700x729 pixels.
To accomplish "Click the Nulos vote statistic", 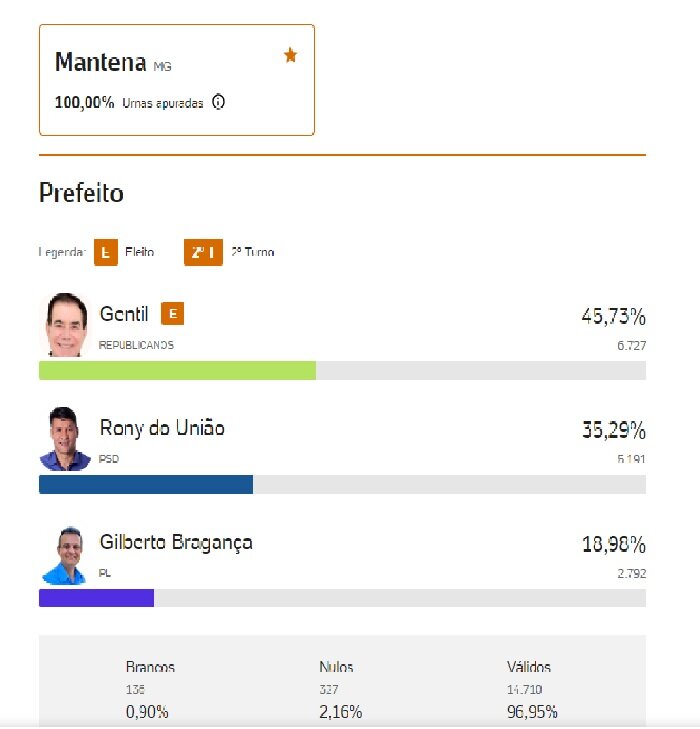I will [x=340, y=690].
